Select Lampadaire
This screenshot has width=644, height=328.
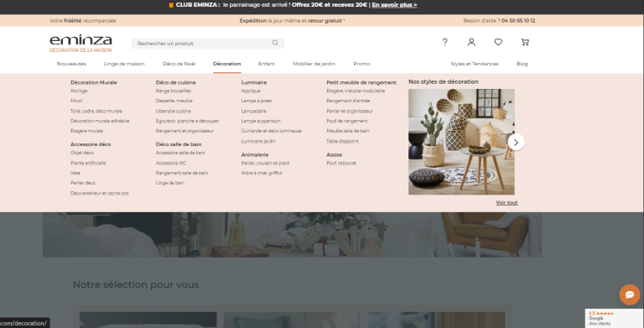254,111
